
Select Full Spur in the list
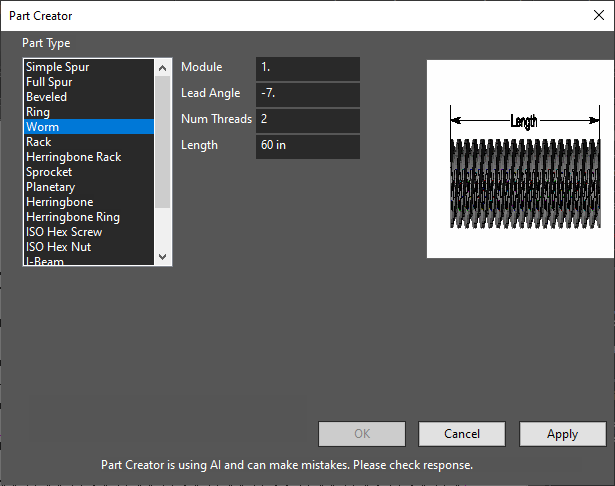pos(89,82)
